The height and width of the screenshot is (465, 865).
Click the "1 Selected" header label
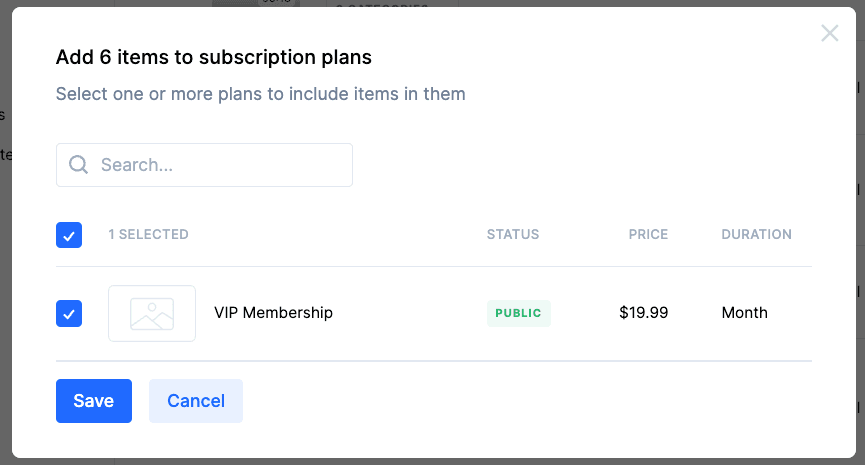click(148, 235)
